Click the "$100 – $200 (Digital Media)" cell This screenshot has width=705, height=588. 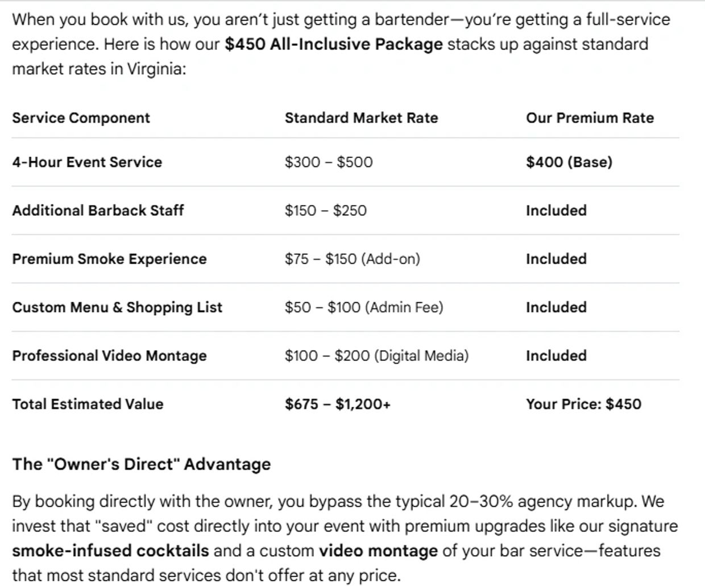click(376, 356)
